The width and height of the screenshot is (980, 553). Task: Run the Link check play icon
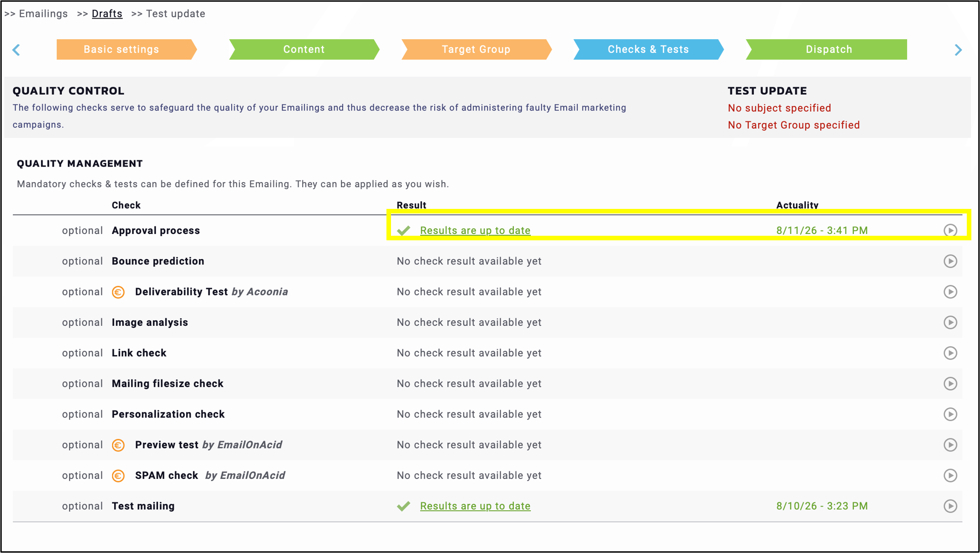(x=950, y=353)
